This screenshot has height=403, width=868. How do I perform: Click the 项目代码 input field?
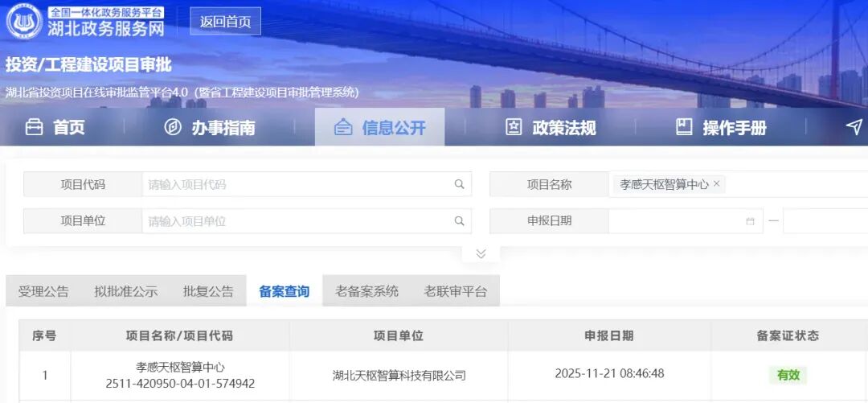pos(297,184)
